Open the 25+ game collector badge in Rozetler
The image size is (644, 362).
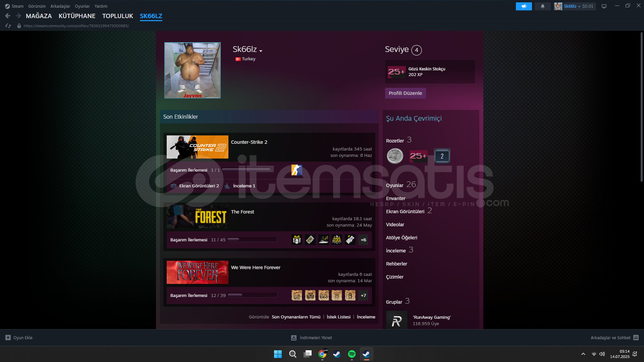point(418,156)
